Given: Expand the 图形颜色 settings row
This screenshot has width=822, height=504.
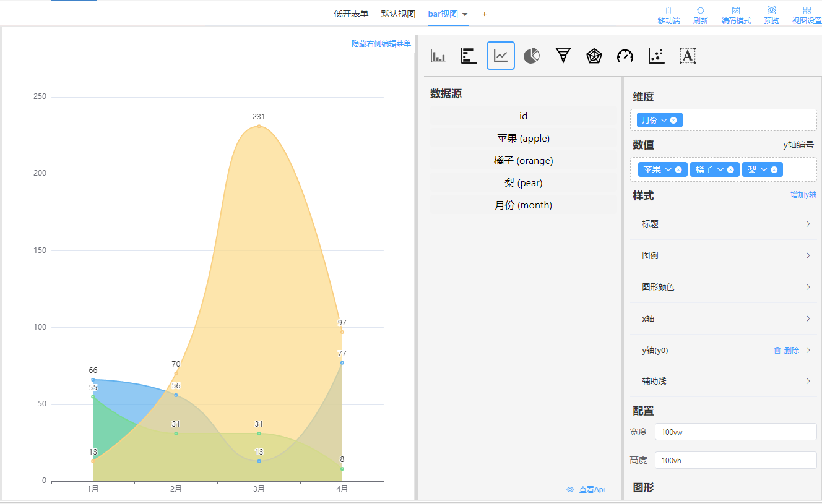Looking at the screenshot, I should tap(723, 287).
